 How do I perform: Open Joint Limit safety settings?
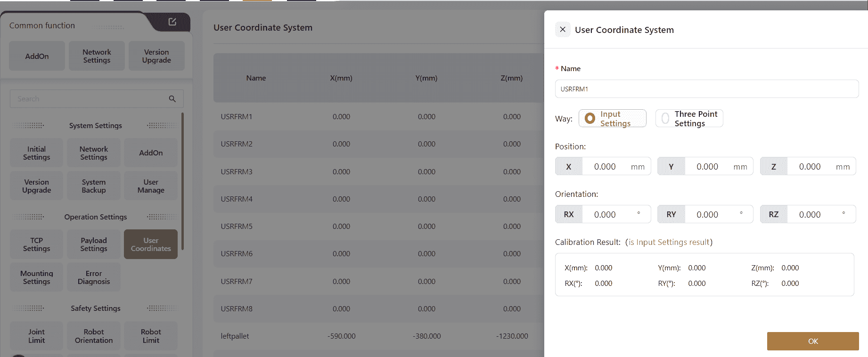pos(37,336)
